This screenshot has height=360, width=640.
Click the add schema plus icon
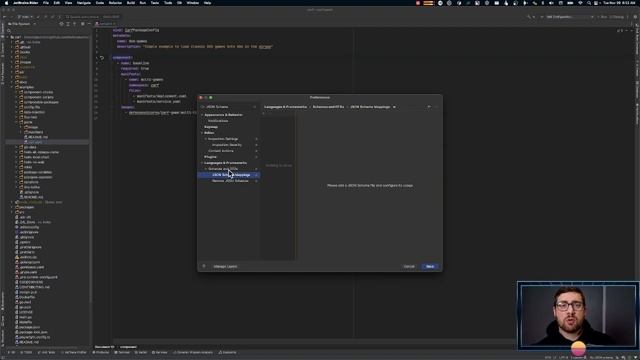pyautogui.click(x=263, y=113)
